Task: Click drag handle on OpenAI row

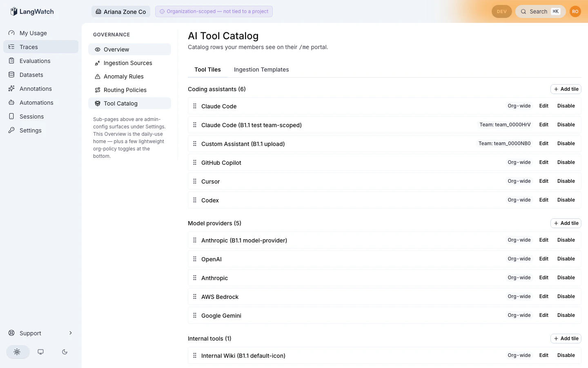Action: point(195,259)
